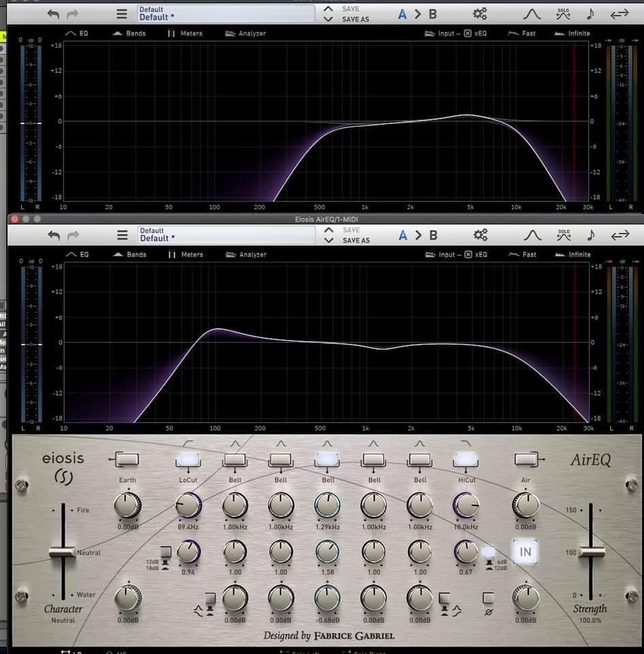The image size is (644, 654).
Task: Copy A to B arrow in lower AirEQ window
Action: pyautogui.click(x=418, y=235)
